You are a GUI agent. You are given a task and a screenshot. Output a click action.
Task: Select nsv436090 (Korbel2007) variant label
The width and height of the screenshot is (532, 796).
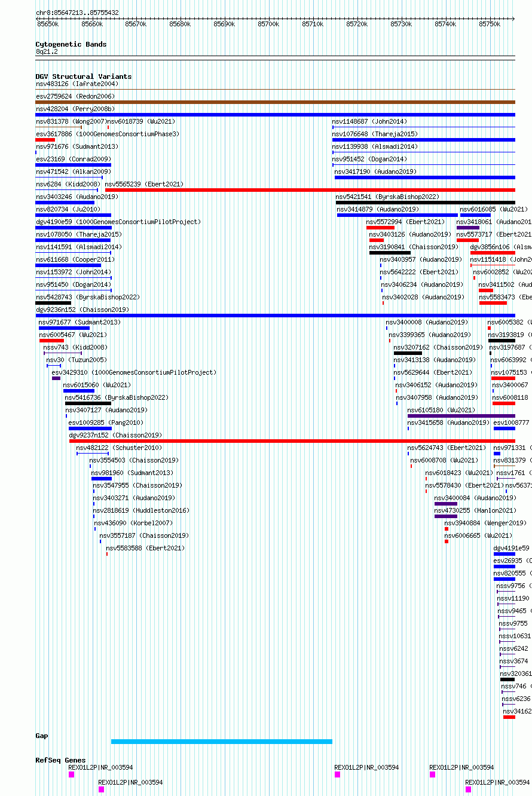133,523
